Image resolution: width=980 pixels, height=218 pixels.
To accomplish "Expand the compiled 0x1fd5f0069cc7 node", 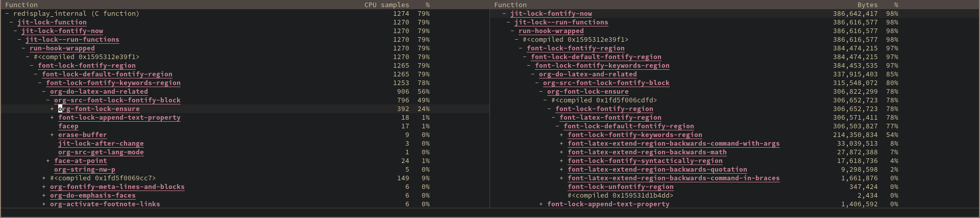I will pyautogui.click(x=44, y=178).
